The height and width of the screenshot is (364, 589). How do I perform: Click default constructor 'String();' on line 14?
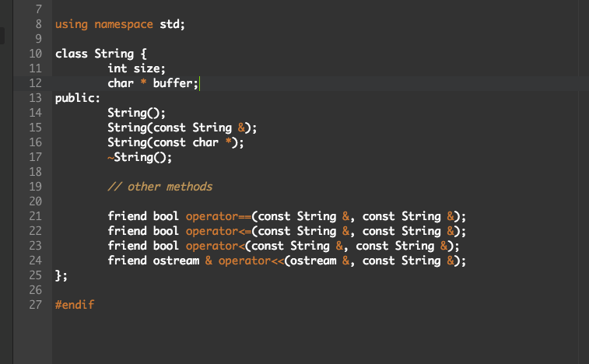pyautogui.click(x=136, y=113)
